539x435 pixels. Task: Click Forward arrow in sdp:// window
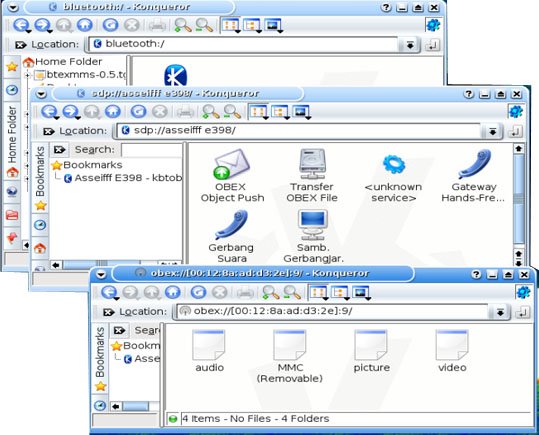(x=72, y=112)
